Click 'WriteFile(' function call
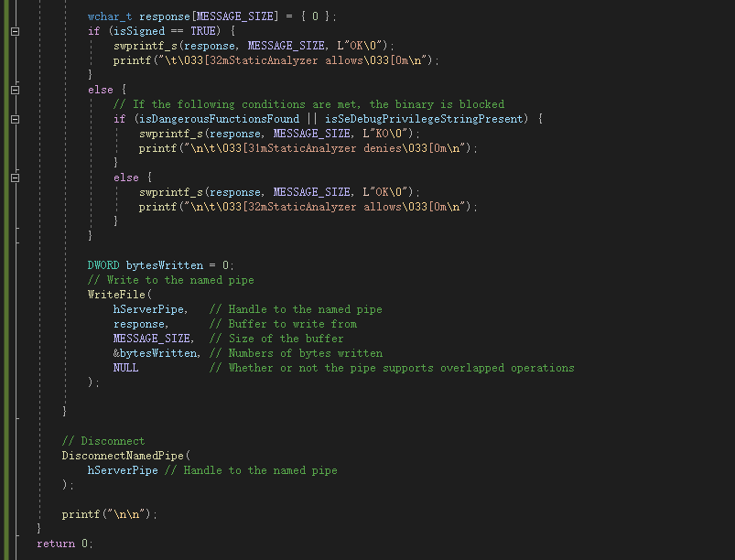The width and height of the screenshot is (735, 560). [120, 295]
